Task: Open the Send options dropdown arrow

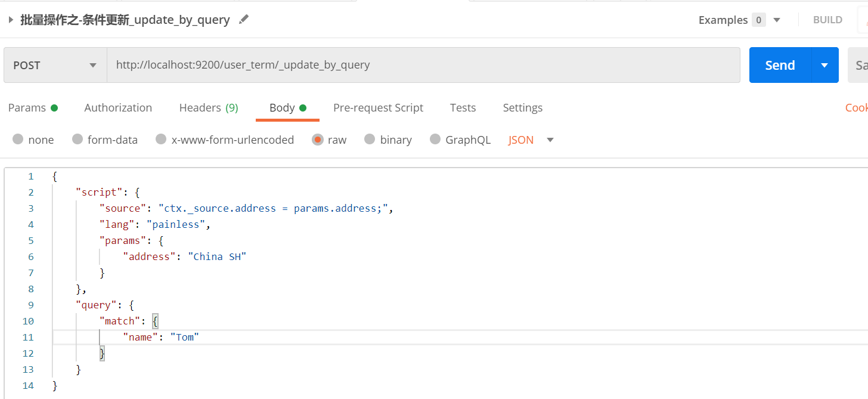Action: 825,65
